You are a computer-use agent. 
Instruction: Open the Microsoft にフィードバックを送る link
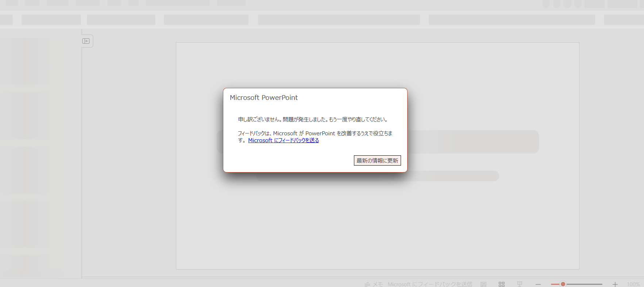pos(284,140)
